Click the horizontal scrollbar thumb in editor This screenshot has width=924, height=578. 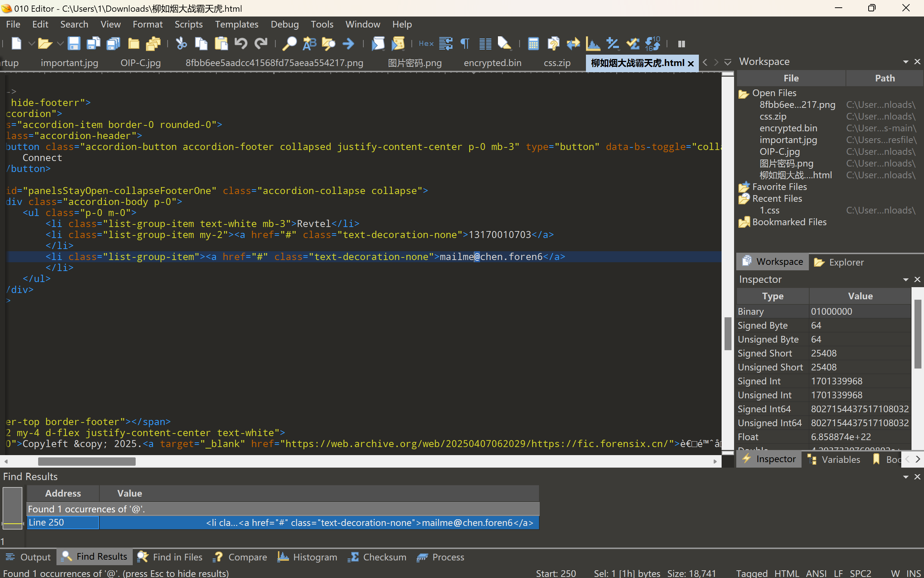pos(87,461)
